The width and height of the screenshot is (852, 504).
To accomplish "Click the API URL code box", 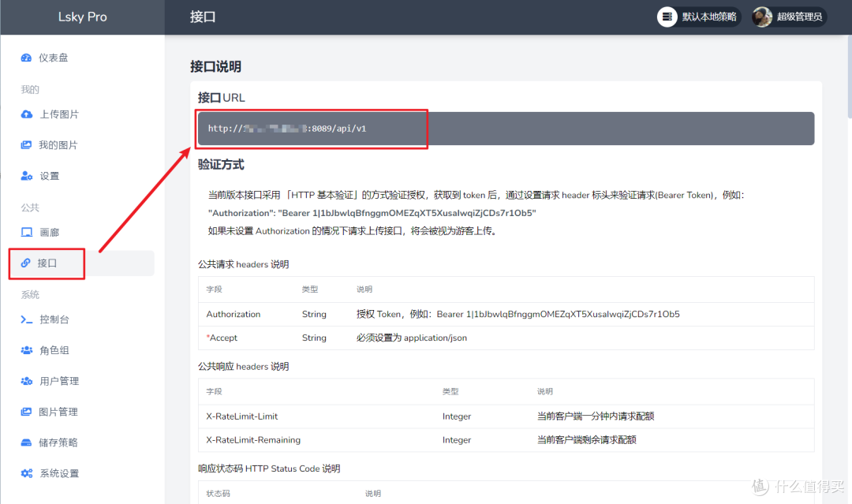I will coord(506,129).
